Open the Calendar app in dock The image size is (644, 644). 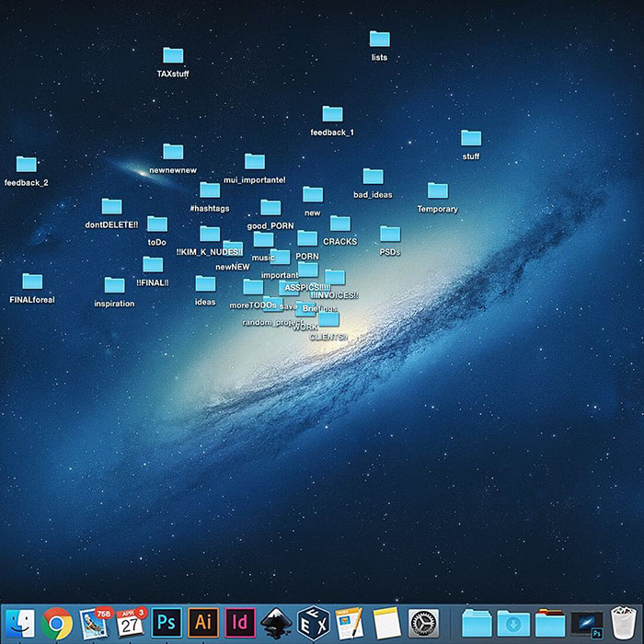tap(130, 624)
